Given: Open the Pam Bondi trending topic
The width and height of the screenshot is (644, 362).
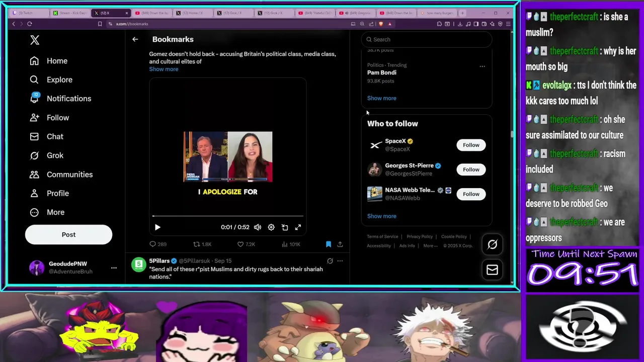Looking at the screenshot, I should coord(382,72).
